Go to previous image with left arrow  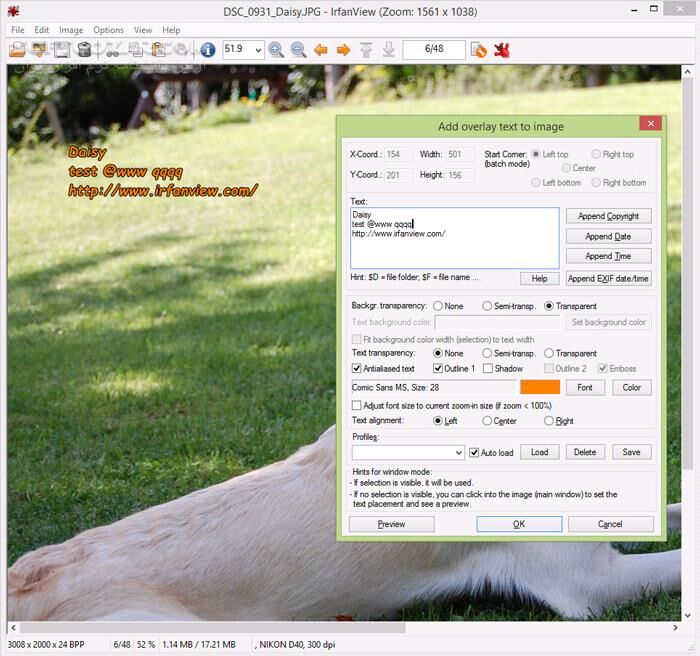click(321, 49)
